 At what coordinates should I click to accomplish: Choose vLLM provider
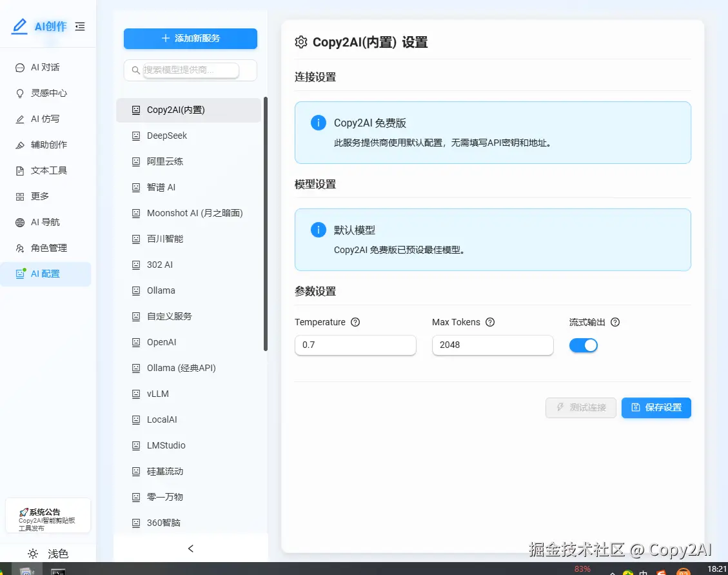pyautogui.click(x=188, y=394)
